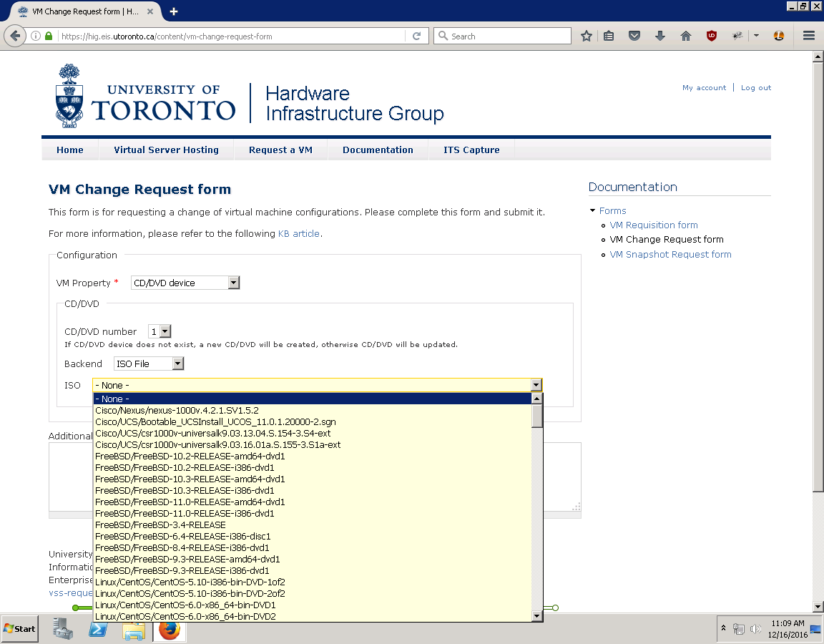The width and height of the screenshot is (824, 644).
Task: Pick FreeBSD-6.4-RELEASE-i386-disc1 option
Action: 312,537
